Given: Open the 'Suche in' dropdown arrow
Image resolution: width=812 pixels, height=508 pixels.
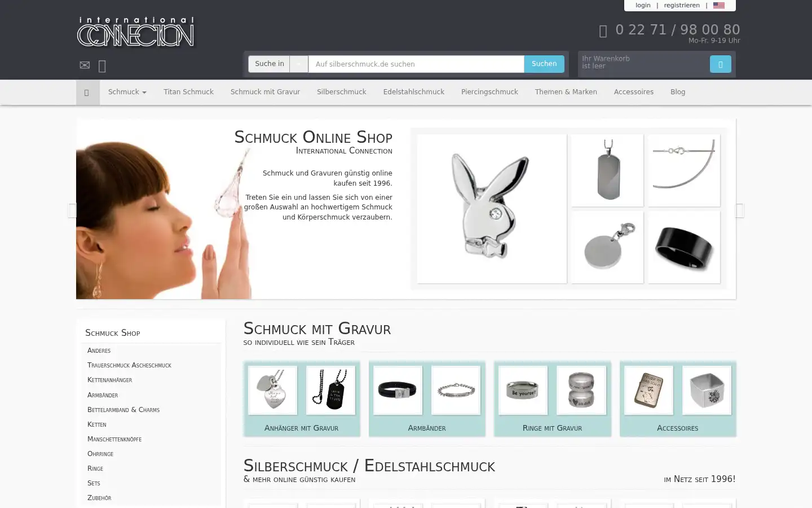Looking at the screenshot, I should pos(299,64).
